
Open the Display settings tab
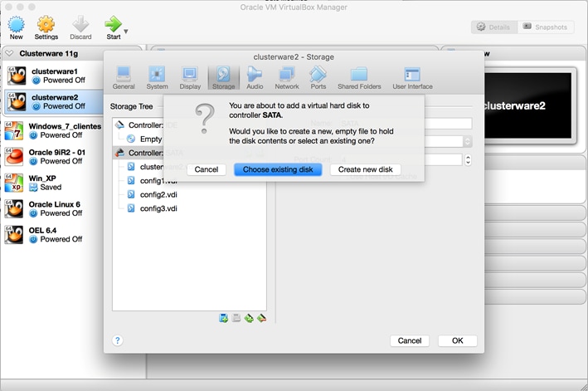click(x=190, y=78)
